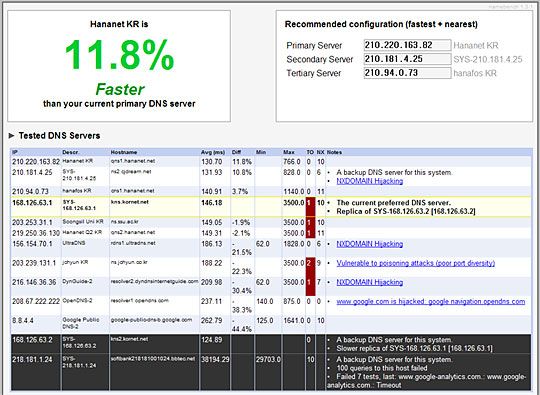Click average value 262.79
This screenshot has width=540, height=395.
[211, 321]
